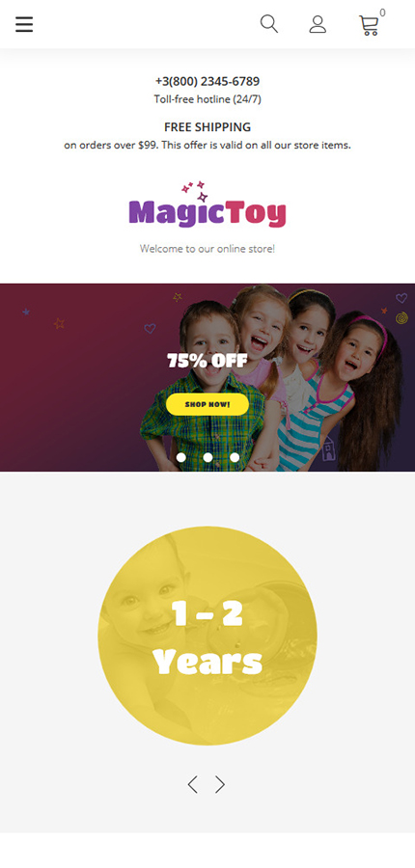Open the 1 – 2 Years category circle
This screenshot has width=415, height=868.
click(207, 636)
